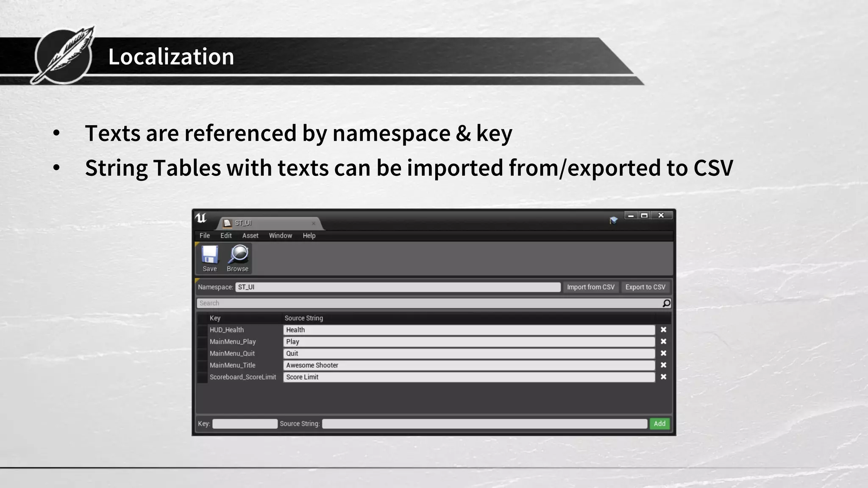The height and width of the screenshot is (488, 868).
Task: Click the tutorial graduation cap icon
Action: pos(613,220)
